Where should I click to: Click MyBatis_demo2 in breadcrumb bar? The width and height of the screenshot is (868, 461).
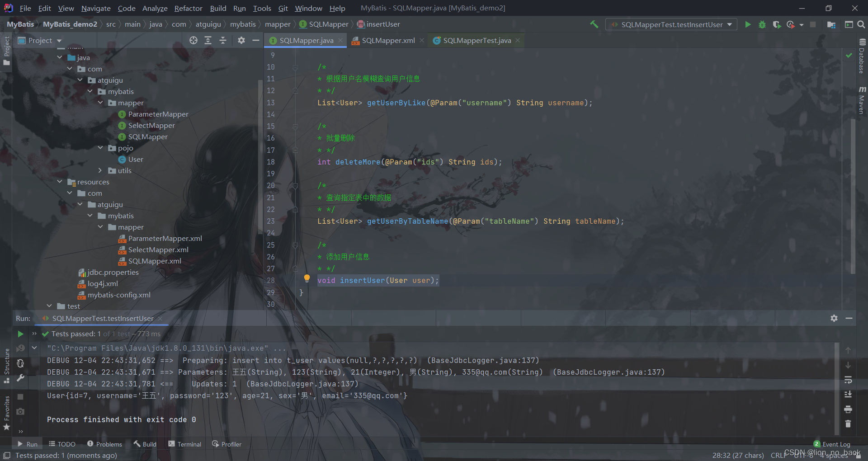click(70, 24)
